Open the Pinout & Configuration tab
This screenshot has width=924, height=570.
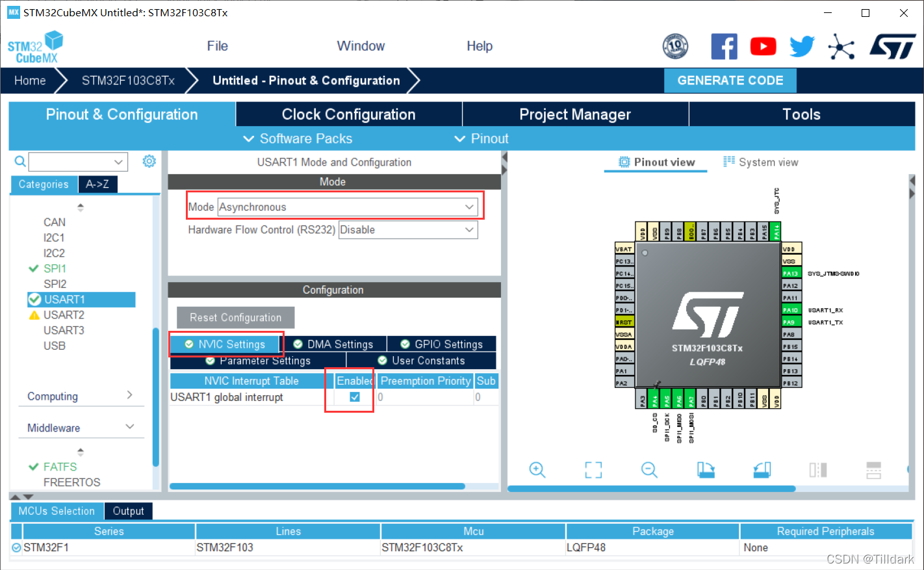click(x=122, y=114)
